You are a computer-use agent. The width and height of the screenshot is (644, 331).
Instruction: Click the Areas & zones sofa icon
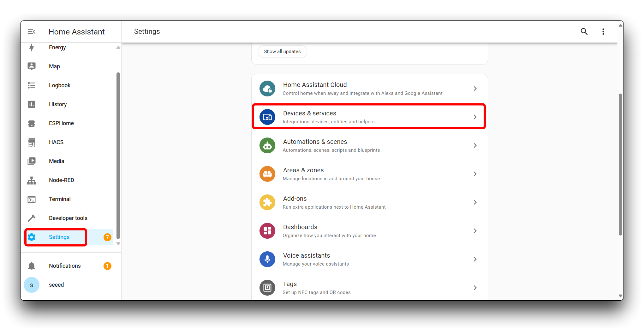(x=267, y=174)
